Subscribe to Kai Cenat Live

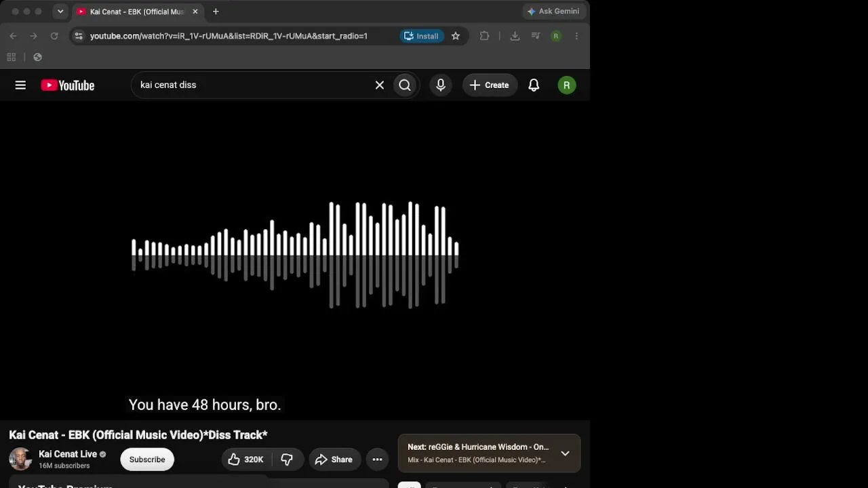click(147, 460)
